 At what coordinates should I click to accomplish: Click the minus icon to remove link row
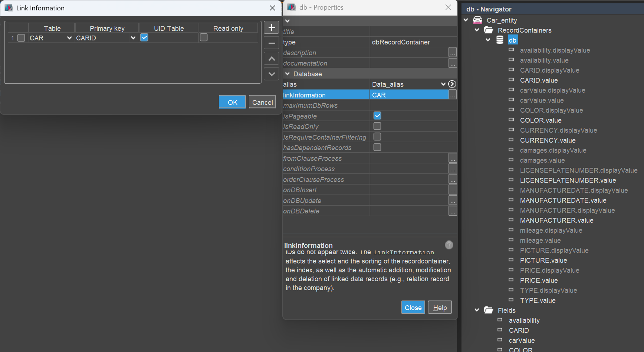[272, 43]
